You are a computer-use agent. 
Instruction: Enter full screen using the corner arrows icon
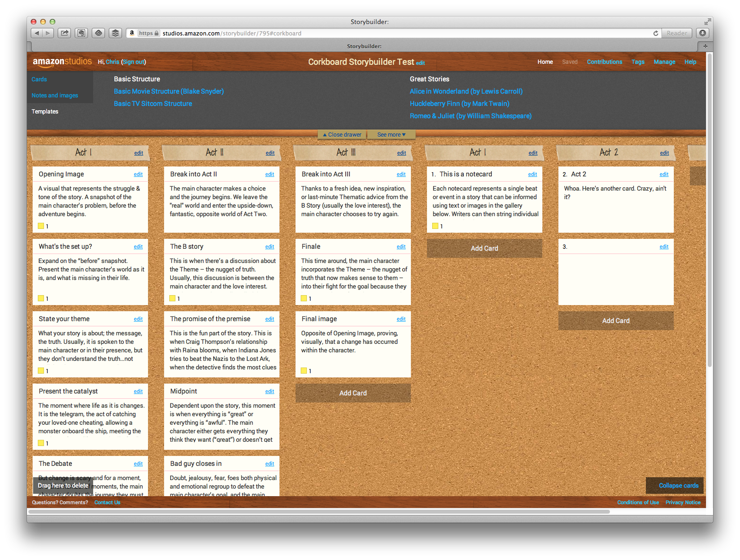click(707, 22)
